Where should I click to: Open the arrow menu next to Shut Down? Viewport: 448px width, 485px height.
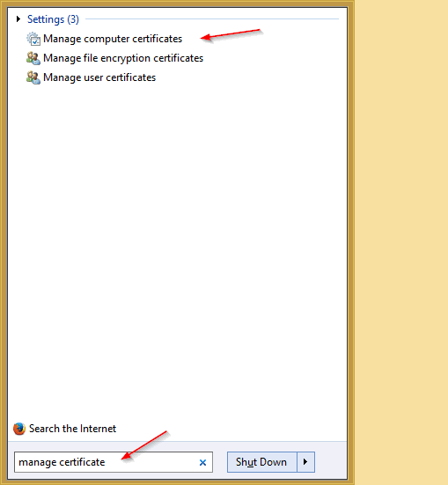[x=305, y=462]
